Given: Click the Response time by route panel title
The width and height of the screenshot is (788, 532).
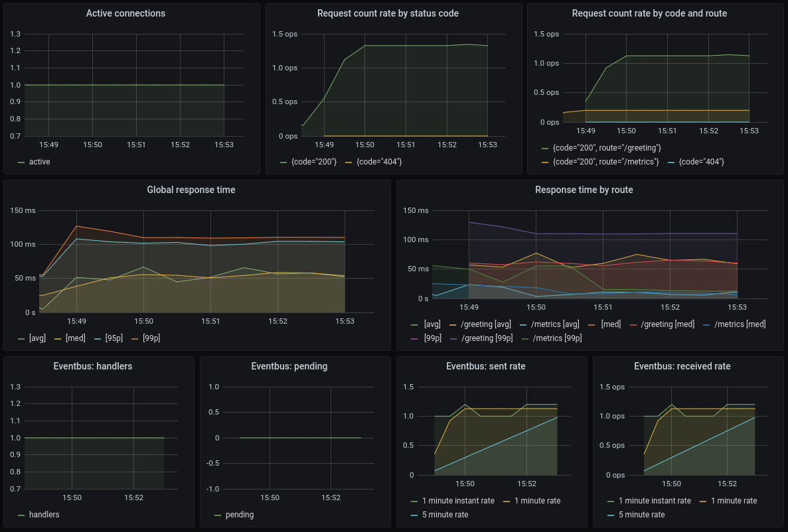Looking at the screenshot, I should click(x=584, y=190).
